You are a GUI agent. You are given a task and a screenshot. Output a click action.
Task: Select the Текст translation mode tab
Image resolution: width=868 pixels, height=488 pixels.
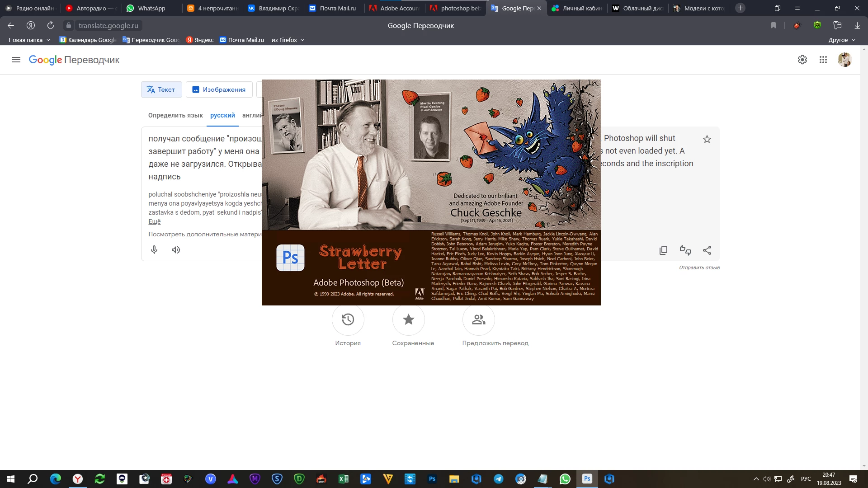[x=161, y=89]
